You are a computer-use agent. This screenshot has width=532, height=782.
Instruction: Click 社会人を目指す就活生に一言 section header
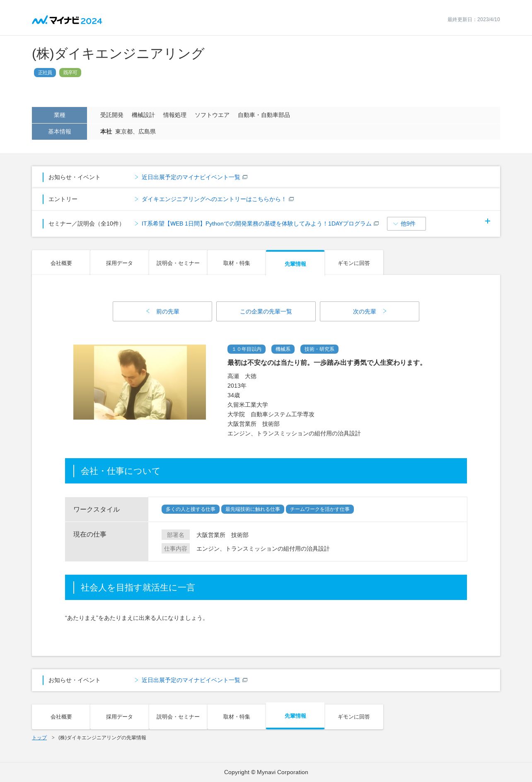tap(266, 587)
